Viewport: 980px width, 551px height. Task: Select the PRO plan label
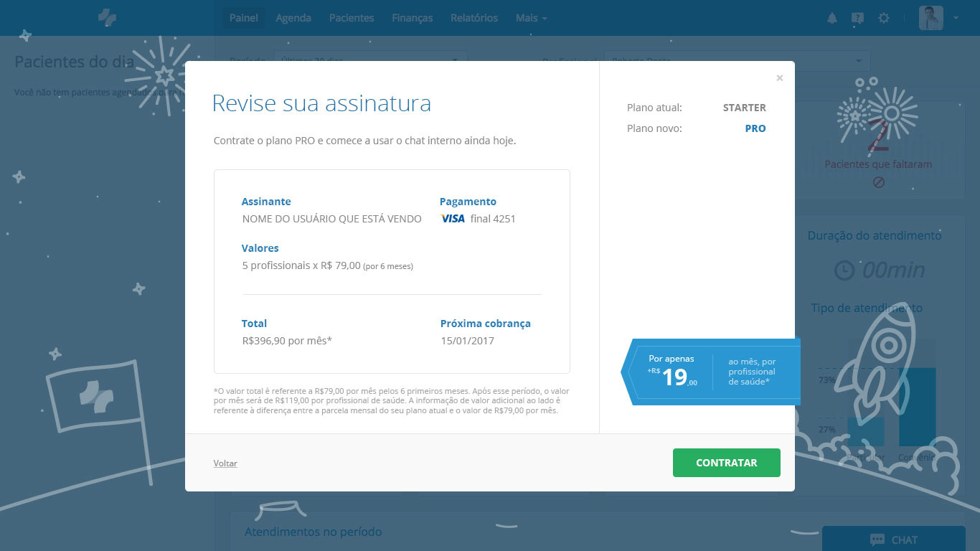click(x=755, y=128)
